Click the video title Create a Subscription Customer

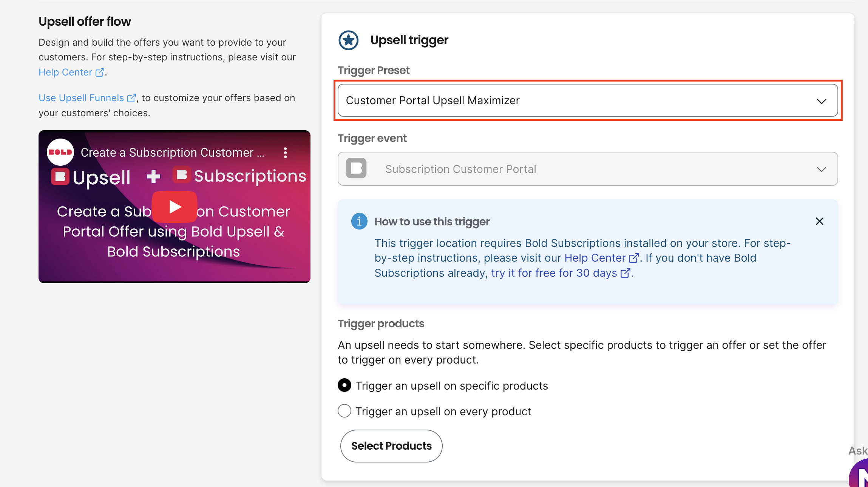click(173, 153)
